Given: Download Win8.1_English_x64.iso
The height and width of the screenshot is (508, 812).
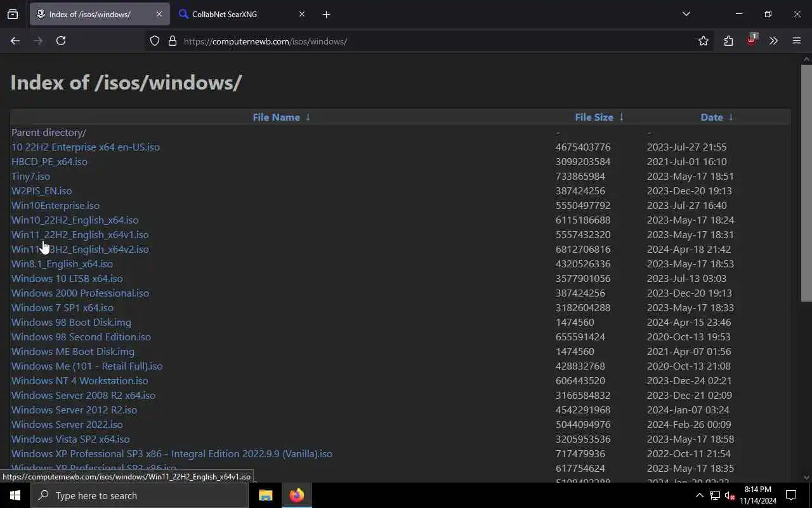Looking at the screenshot, I should (x=62, y=264).
